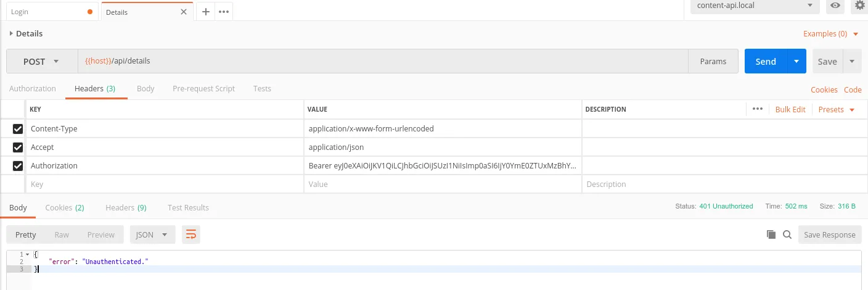The height and width of the screenshot is (290, 868).
Task: Open the tab options ellipsis menu
Action: 223,12
